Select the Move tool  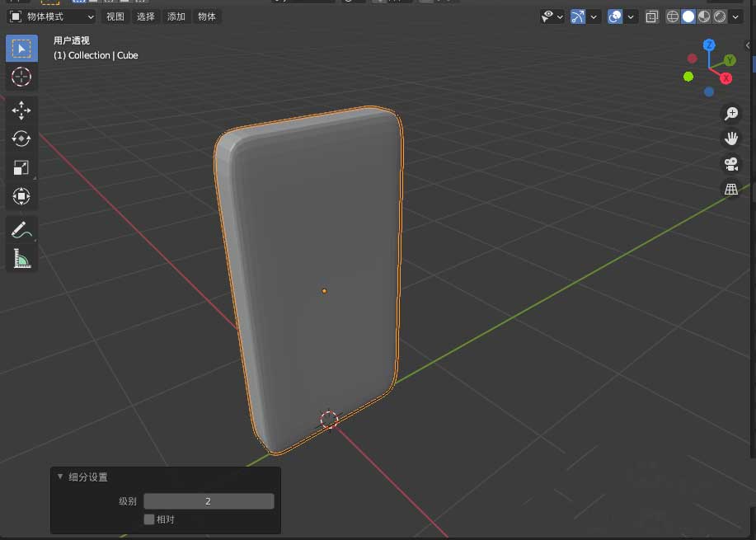pos(21,110)
